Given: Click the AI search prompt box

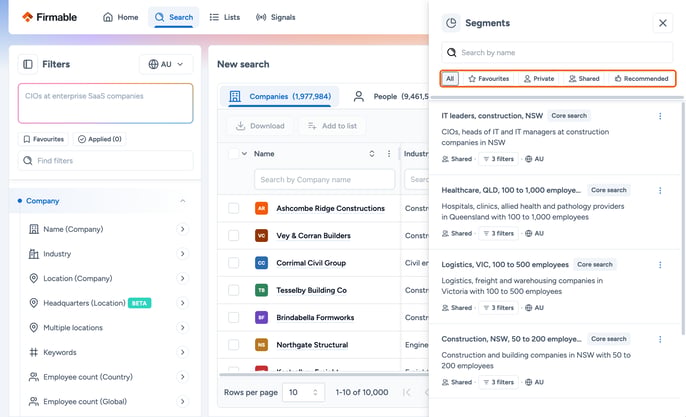Looking at the screenshot, I should pos(105,103).
